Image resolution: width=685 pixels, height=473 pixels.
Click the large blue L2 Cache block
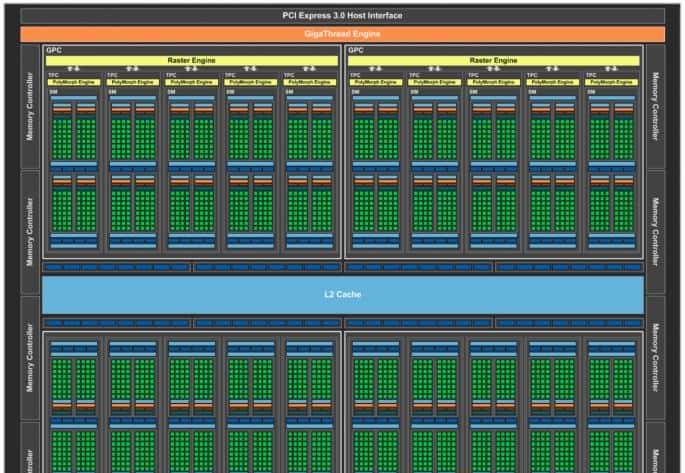342,295
